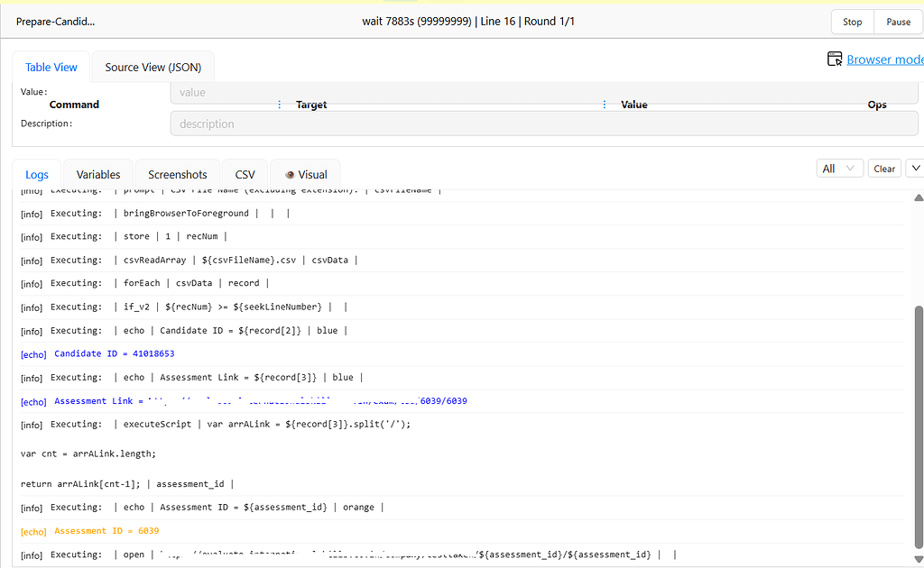Screen dimensions: 924x568
Task: Stop the running macro
Action: click(x=852, y=22)
